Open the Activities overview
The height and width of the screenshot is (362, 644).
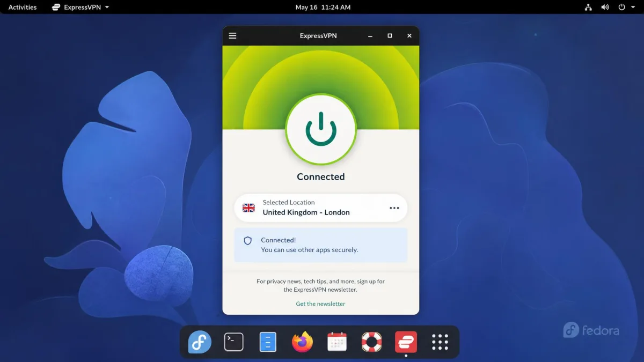click(23, 7)
